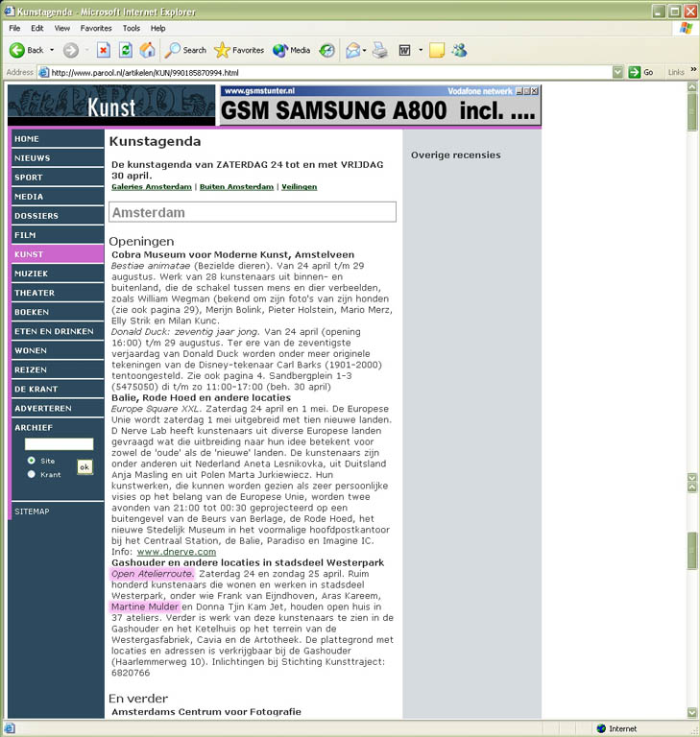The height and width of the screenshot is (737, 700).
Task: Go to MEDIA section in the sidebar
Action: [58, 197]
